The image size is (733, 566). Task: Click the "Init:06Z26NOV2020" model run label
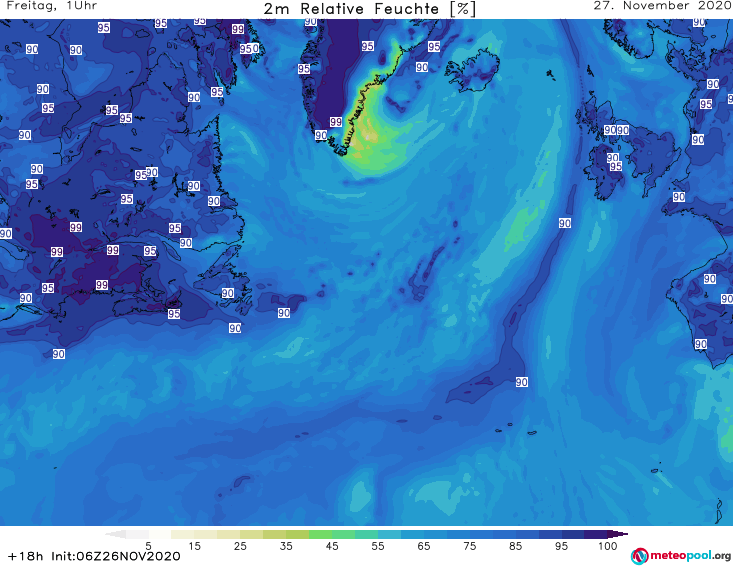coord(115,556)
